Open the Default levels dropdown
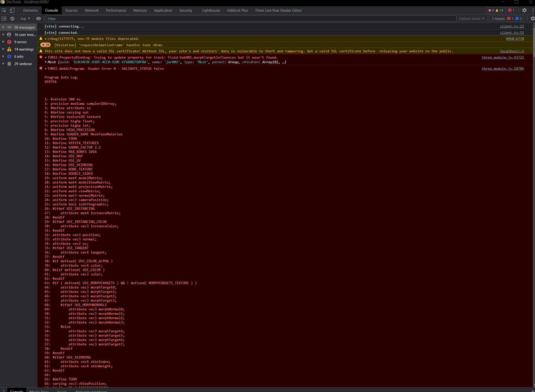The width and height of the screenshot is (535, 392). pyautogui.click(x=471, y=18)
